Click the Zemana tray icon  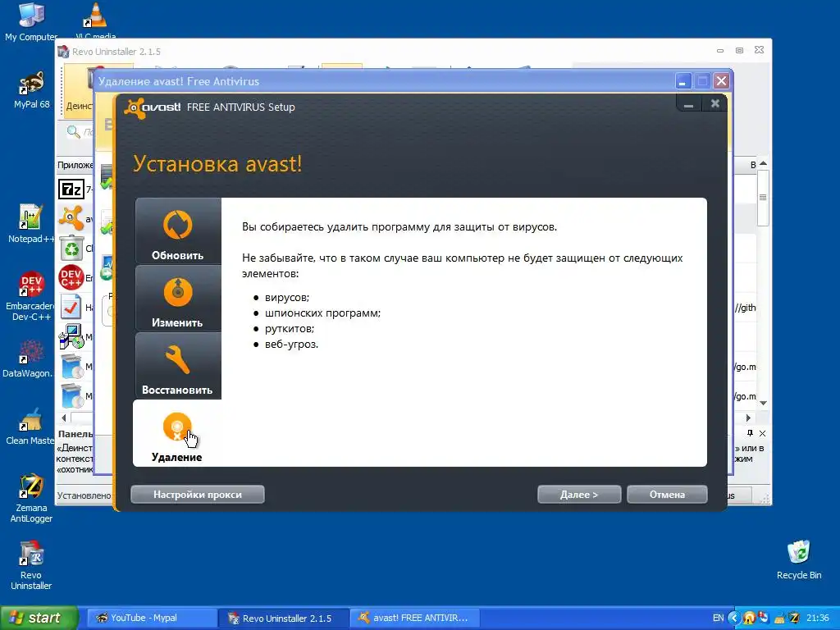tap(794, 619)
